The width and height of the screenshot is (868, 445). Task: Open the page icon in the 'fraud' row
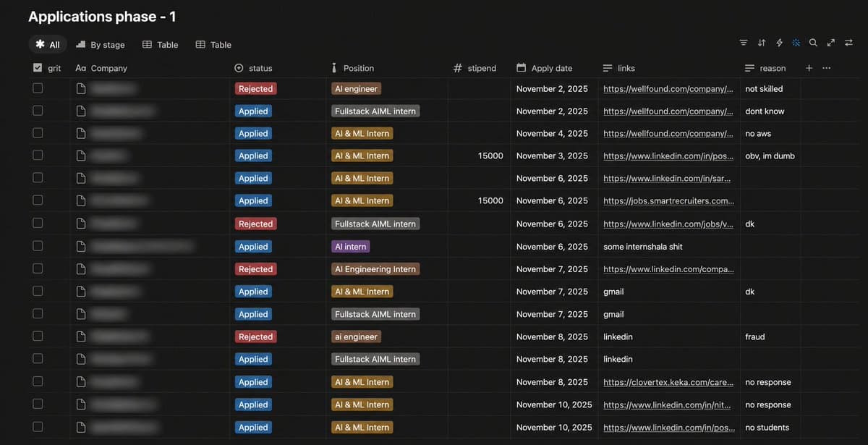point(81,336)
